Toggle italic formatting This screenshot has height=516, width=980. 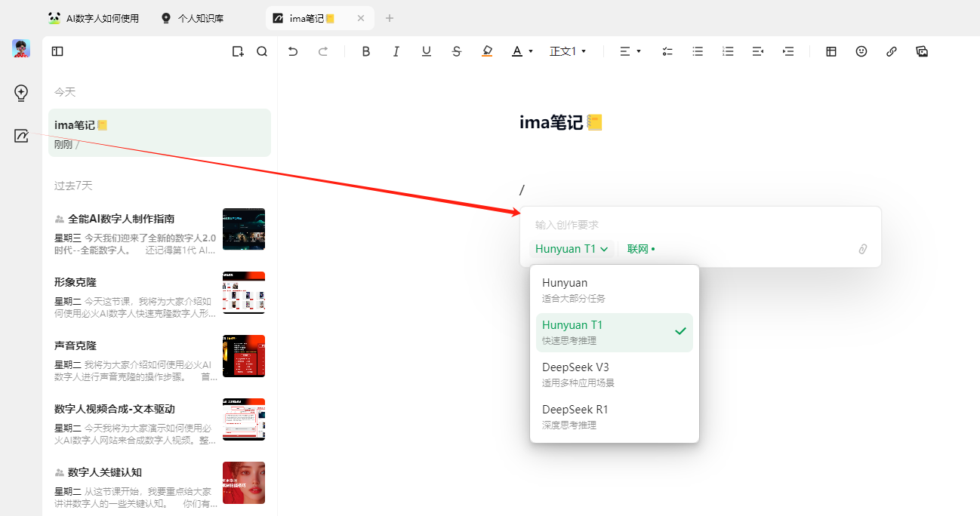[396, 51]
